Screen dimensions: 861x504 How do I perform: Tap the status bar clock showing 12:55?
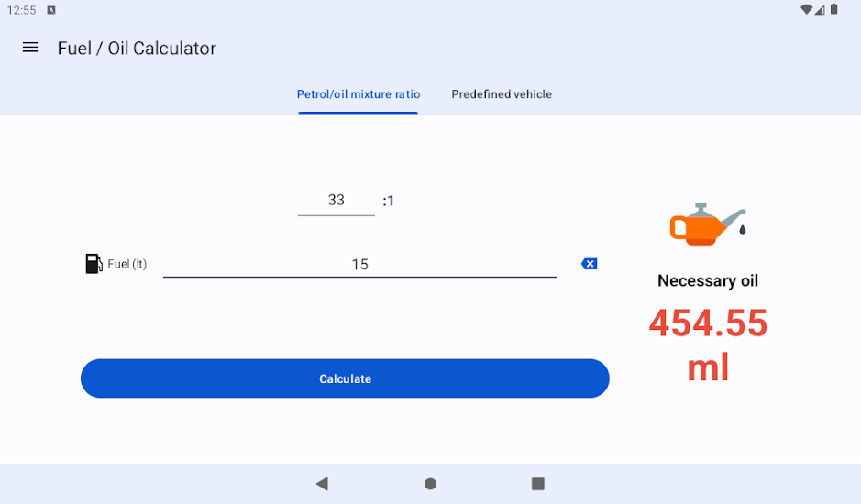click(21, 10)
